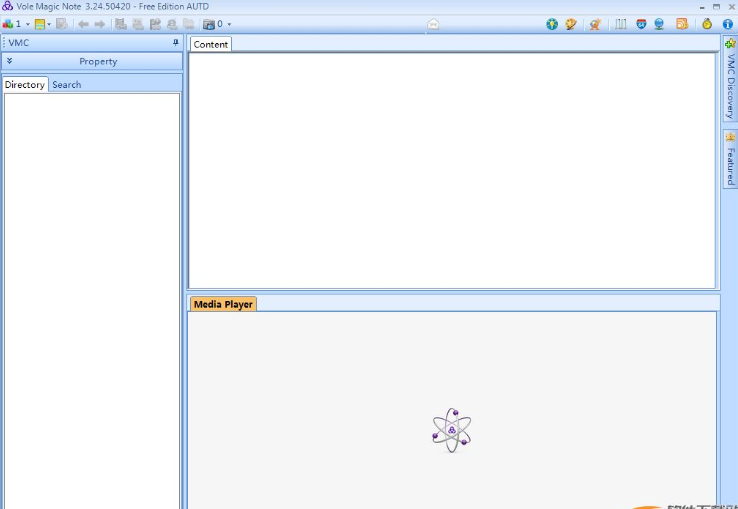
Task: Click the grayed document edit icon
Action: pos(62,24)
